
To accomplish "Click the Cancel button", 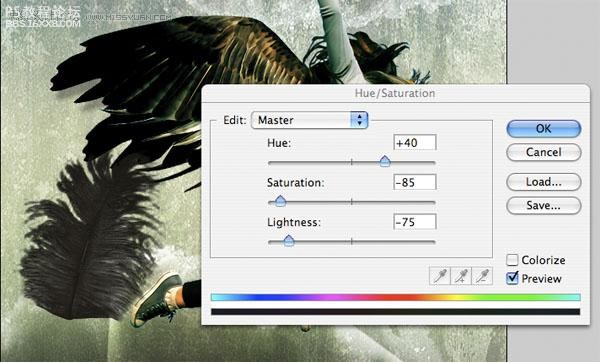I will click(544, 152).
